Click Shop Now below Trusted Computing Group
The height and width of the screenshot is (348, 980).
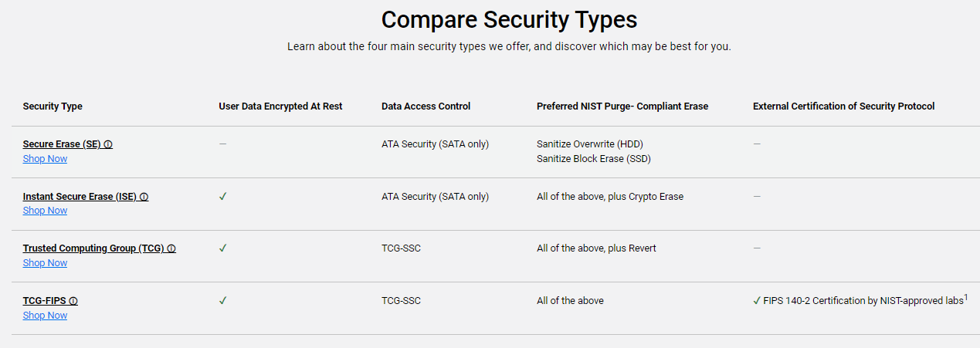tap(45, 263)
